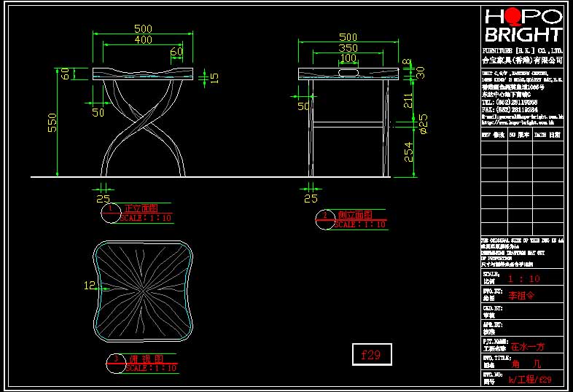Click the boxed f29 drawing label

[372, 354]
